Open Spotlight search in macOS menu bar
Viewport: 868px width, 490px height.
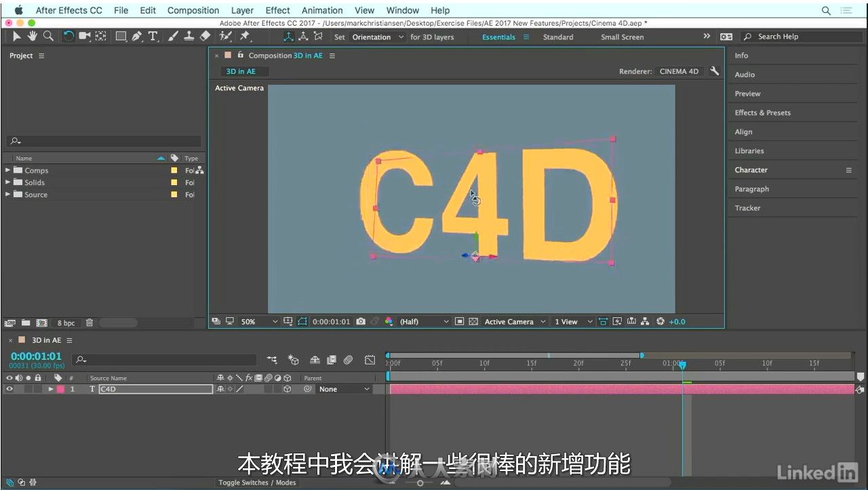826,10
